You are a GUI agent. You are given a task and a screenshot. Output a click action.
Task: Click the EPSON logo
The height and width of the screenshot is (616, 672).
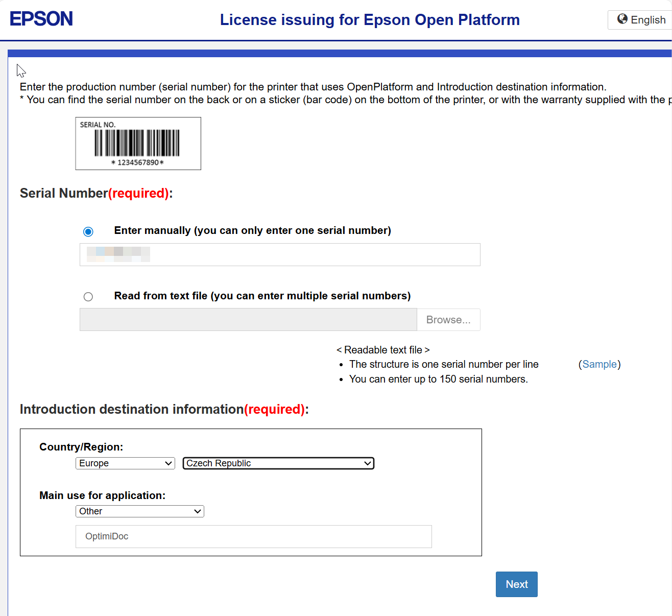[41, 19]
